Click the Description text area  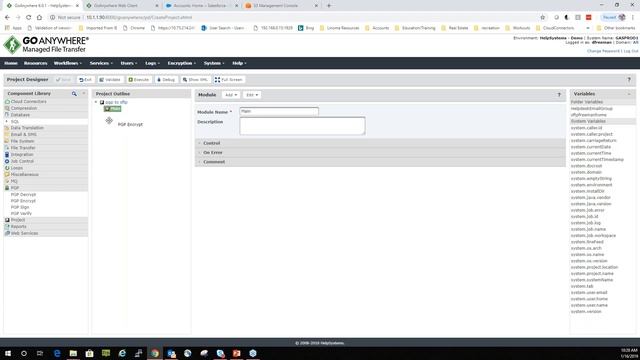(302, 126)
